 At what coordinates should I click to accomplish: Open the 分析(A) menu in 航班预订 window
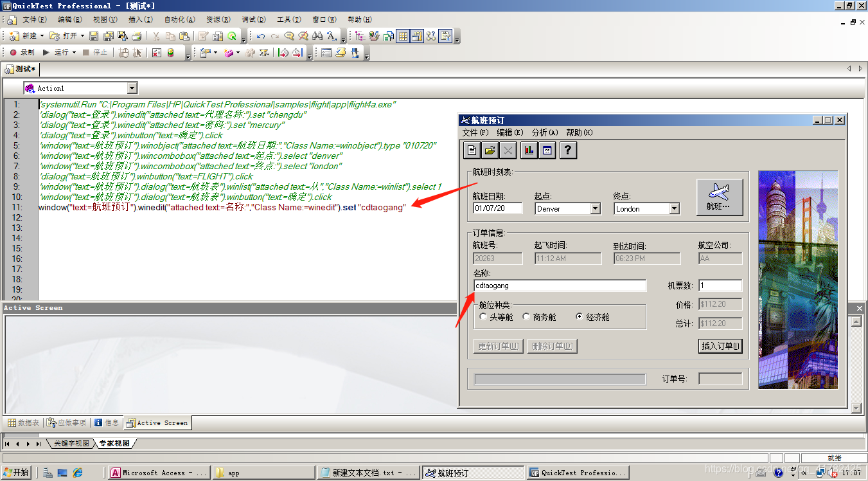(545, 132)
